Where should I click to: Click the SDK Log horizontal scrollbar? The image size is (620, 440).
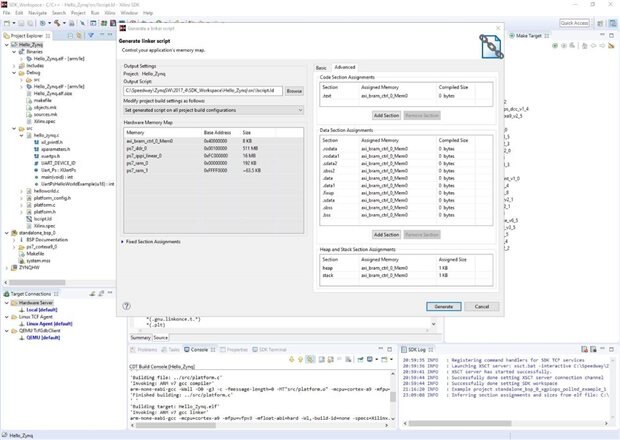(x=460, y=423)
